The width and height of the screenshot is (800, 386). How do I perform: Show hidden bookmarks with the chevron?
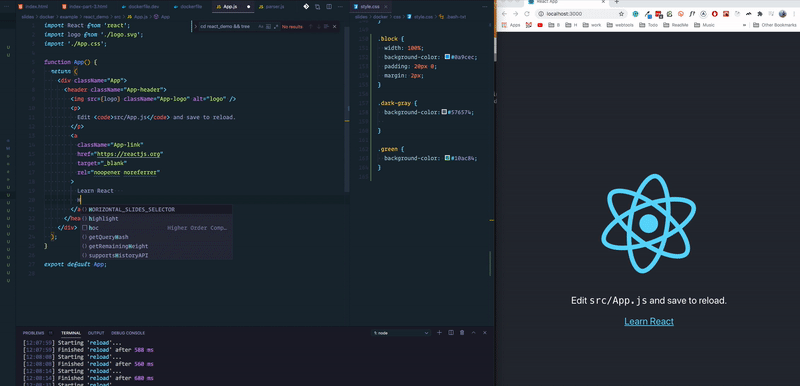tap(744, 25)
